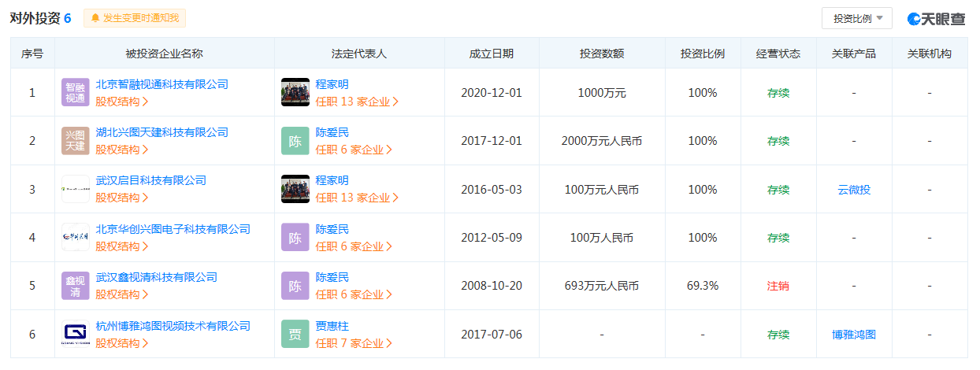The width and height of the screenshot is (980, 370).
Task: Enable the 发生变更时通知我 notification
Action: 135,18
